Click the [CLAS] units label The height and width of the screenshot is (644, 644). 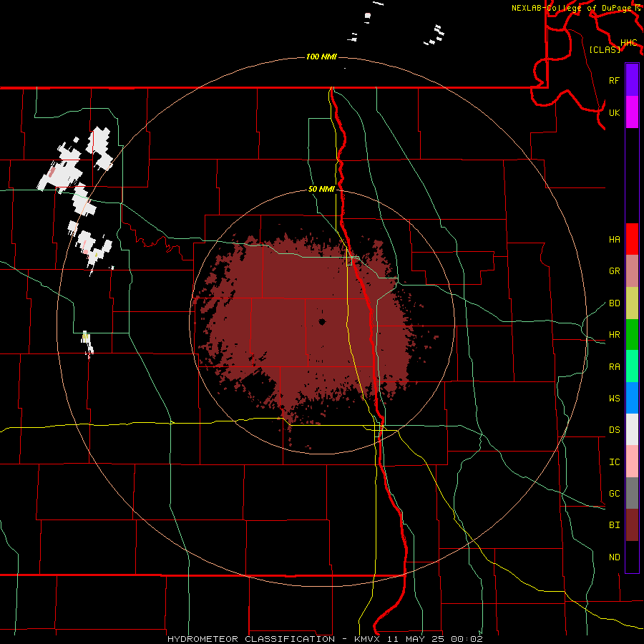coord(605,49)
